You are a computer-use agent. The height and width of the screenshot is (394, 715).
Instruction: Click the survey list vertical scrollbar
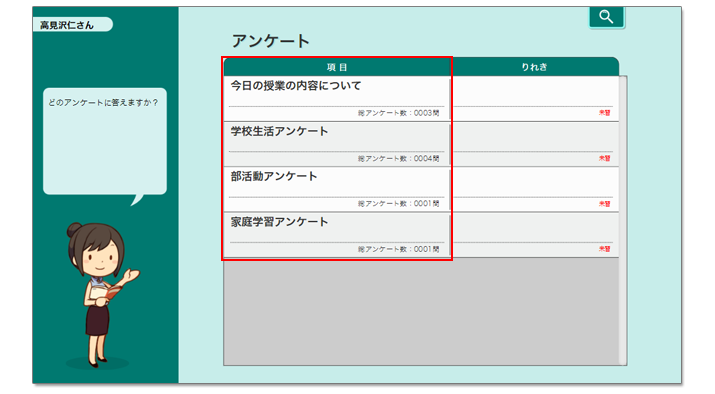pos(623,221)
